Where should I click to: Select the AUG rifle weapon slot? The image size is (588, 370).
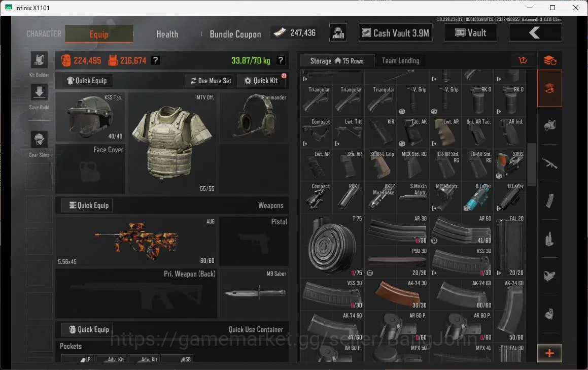[136, 241]
